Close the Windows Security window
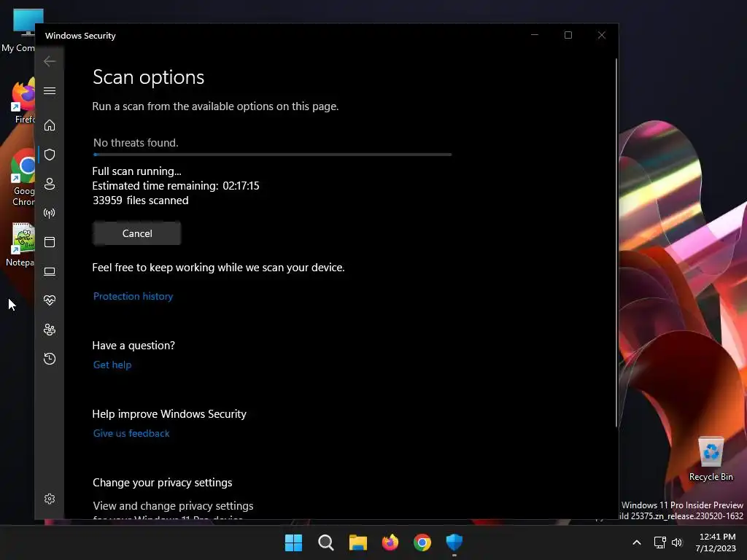Image resolution: width=747 pixels, height=560 pixels. tap(602, 35)
